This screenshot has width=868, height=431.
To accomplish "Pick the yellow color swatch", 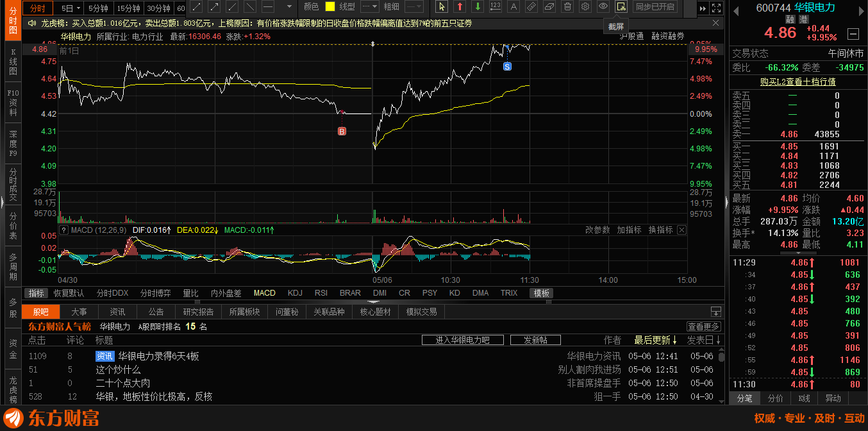I will (x=330, y=6).
